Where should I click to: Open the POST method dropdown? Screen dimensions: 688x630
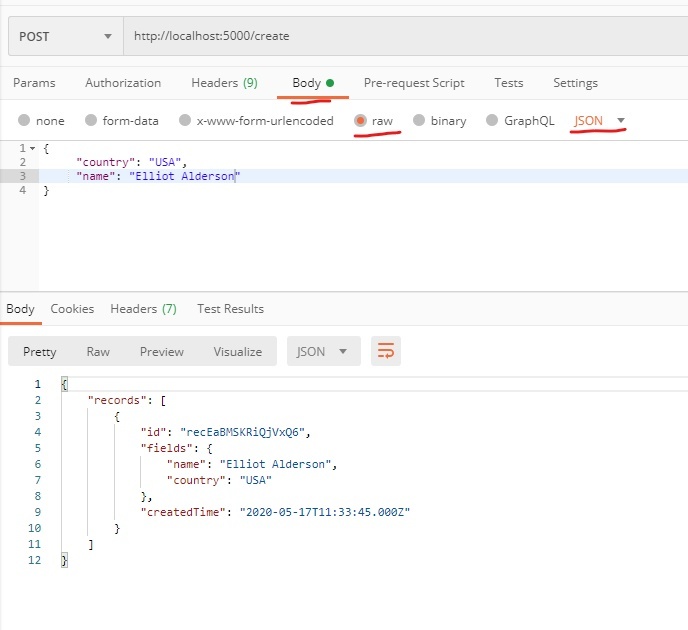coord(65,37)
